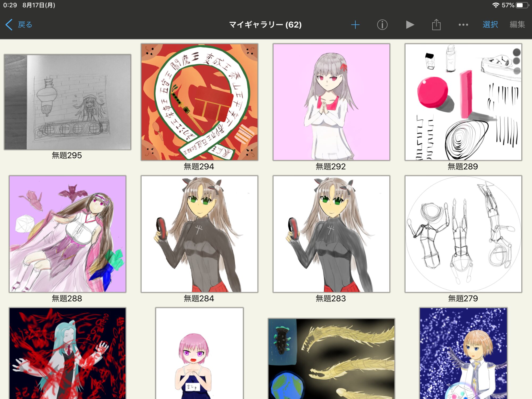Tap the plus icon to add artwork

(355, 25)
